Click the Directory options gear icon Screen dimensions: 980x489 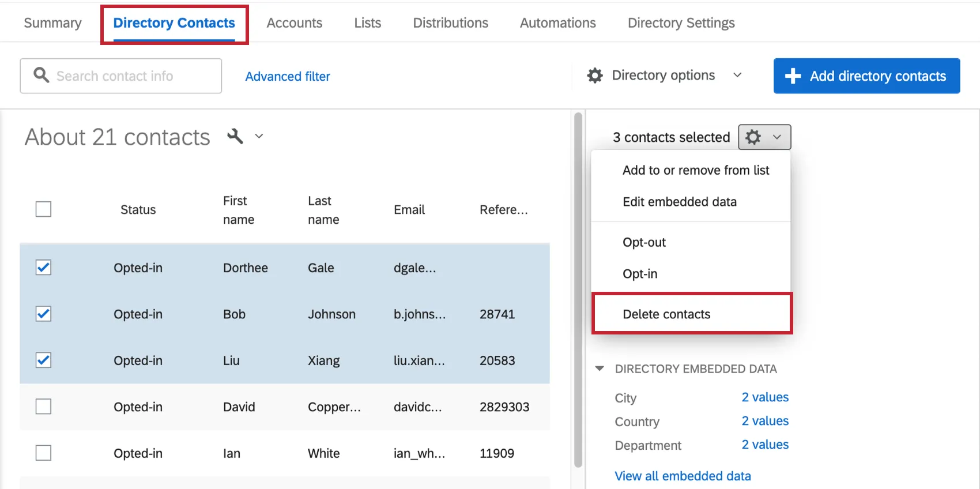tap(595, 76)
